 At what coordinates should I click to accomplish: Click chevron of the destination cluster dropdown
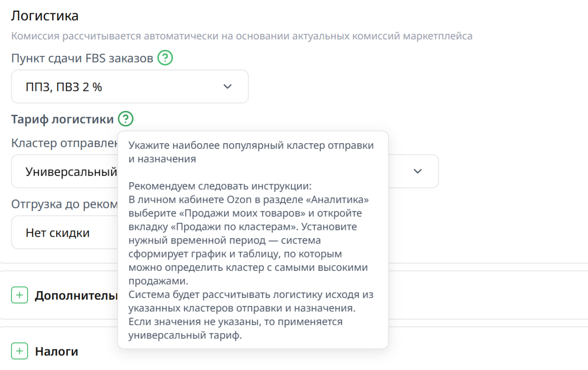(418, 171)
